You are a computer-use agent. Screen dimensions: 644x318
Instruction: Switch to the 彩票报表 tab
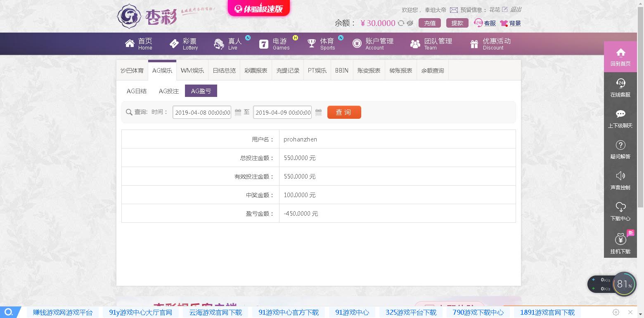[256, 70]
